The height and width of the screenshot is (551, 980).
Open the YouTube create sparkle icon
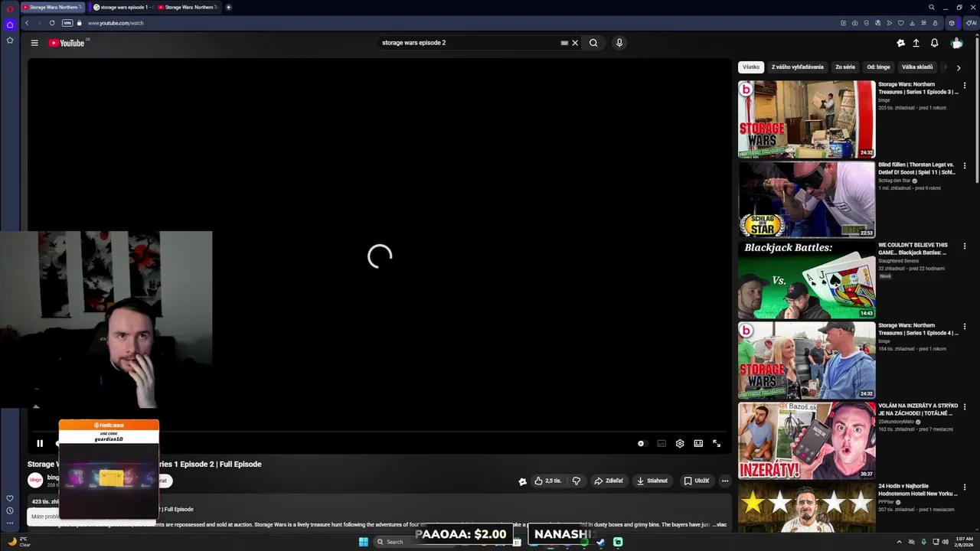point(900,43)
